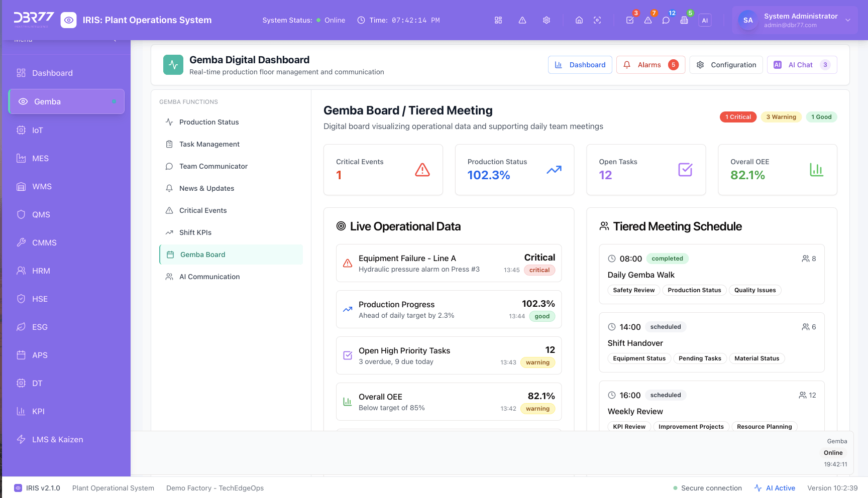The width and height of the screenshot is (868, 498).
Task: Open settings gear in the top bar
Action: tap(546, 20)
